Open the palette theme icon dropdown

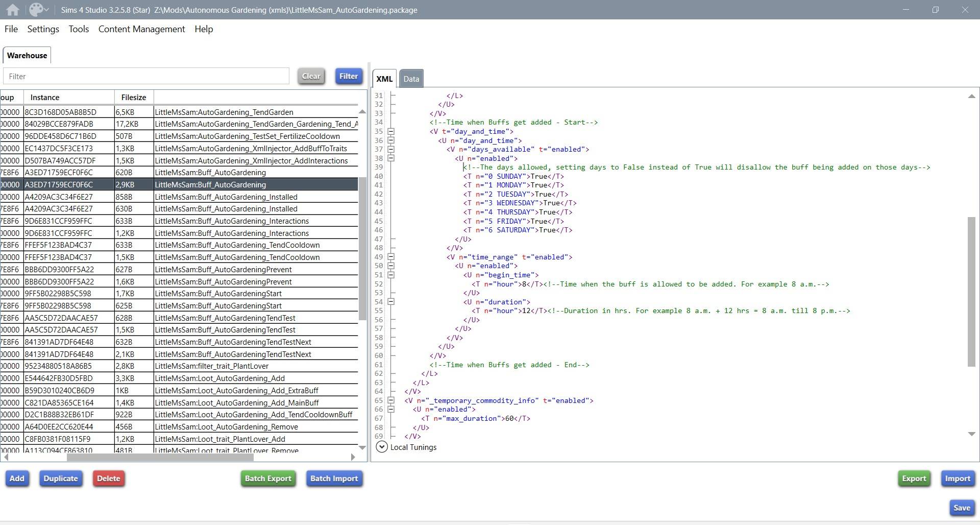click(39, 10)
